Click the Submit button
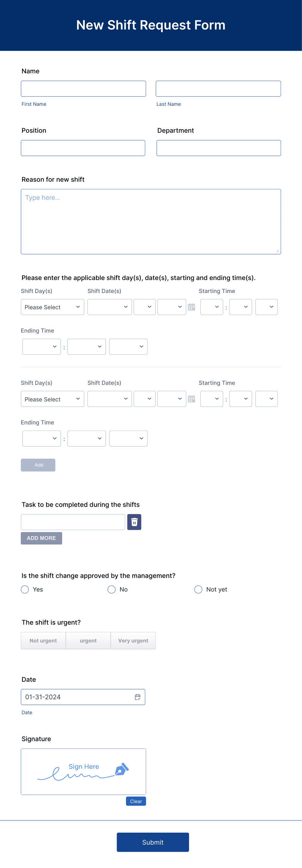Screen dimensions: 302x868 pos(153,842)
